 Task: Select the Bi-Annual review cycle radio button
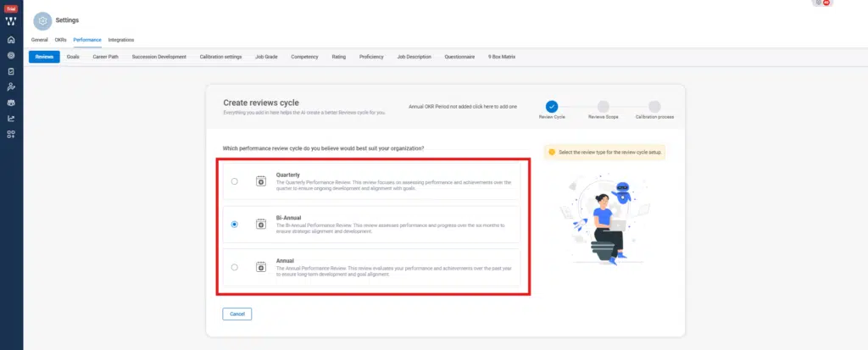(x=235, y=225)
